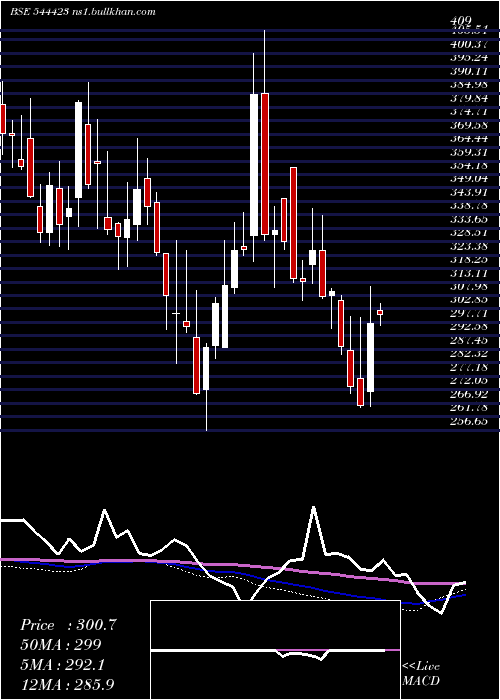
Task: Click the 343.91 price axis label
Action: [x=469, y=192]
